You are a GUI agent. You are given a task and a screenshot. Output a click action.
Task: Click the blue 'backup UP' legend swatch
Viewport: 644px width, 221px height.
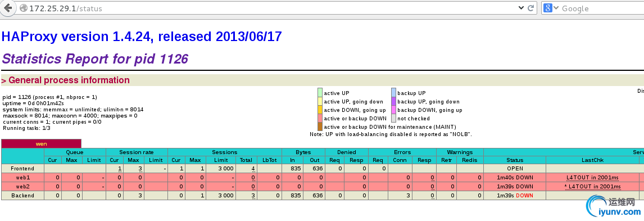tap(393, 93)
